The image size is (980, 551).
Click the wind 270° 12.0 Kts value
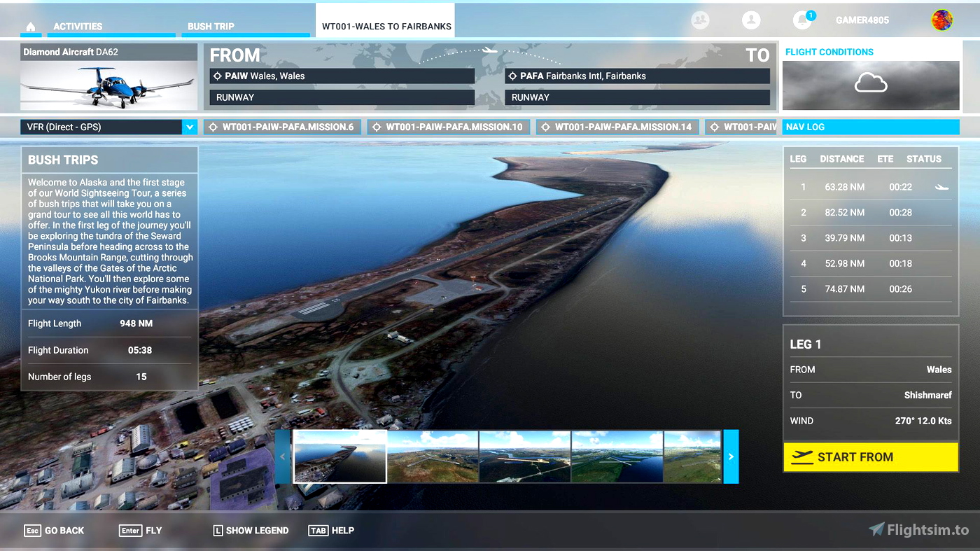(923, 421)
